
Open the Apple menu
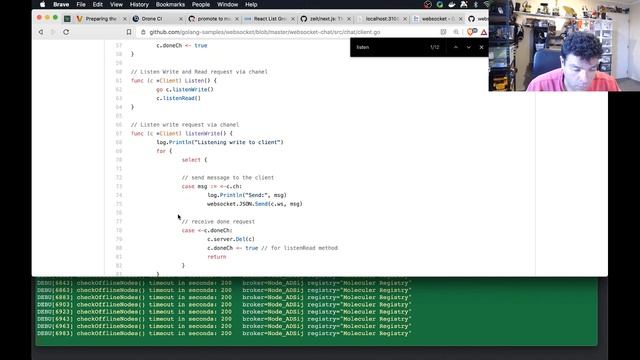(42, 4)
